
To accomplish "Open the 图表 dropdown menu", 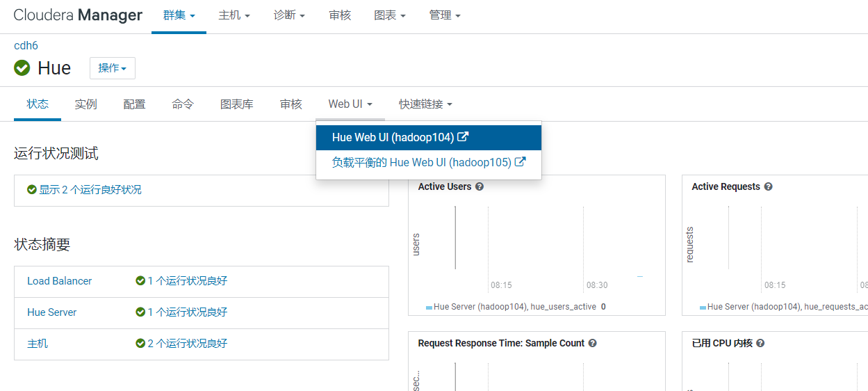I will coord(390,15).
